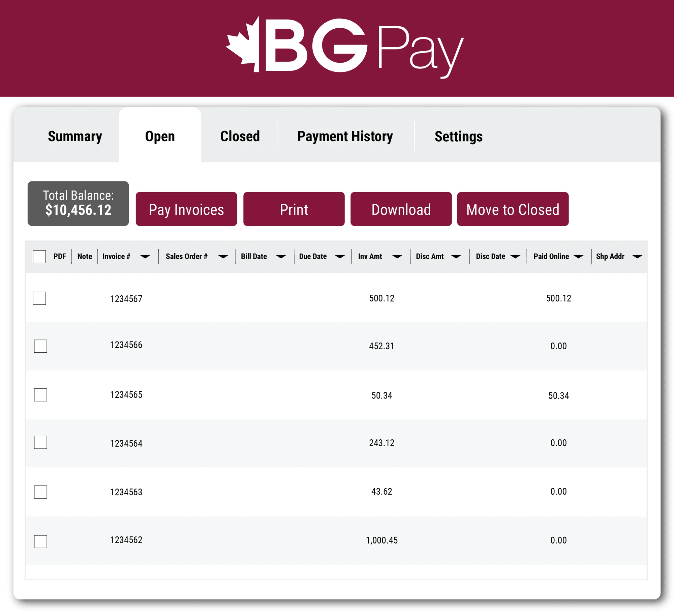Viewport: 674px width, 616px height.
Task: Click Due Date sort arrow
Action: 340,257
